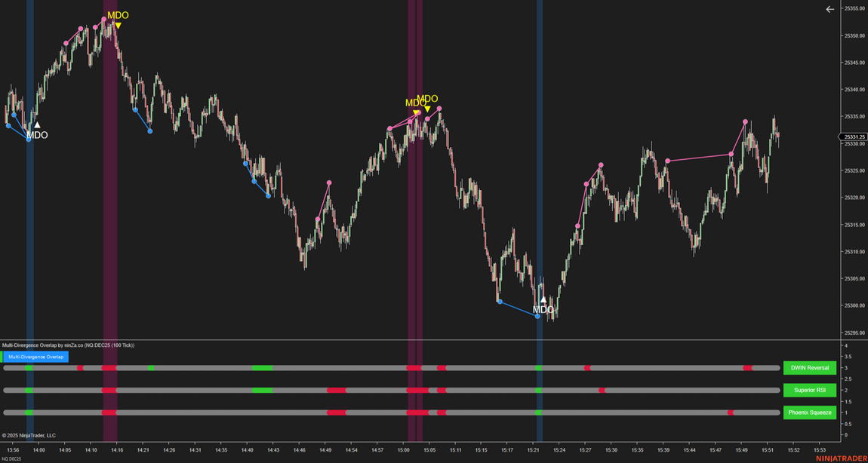Click the white MDO up-triangle near 14:00
This screenshot has width=868, height=463.
37,125
